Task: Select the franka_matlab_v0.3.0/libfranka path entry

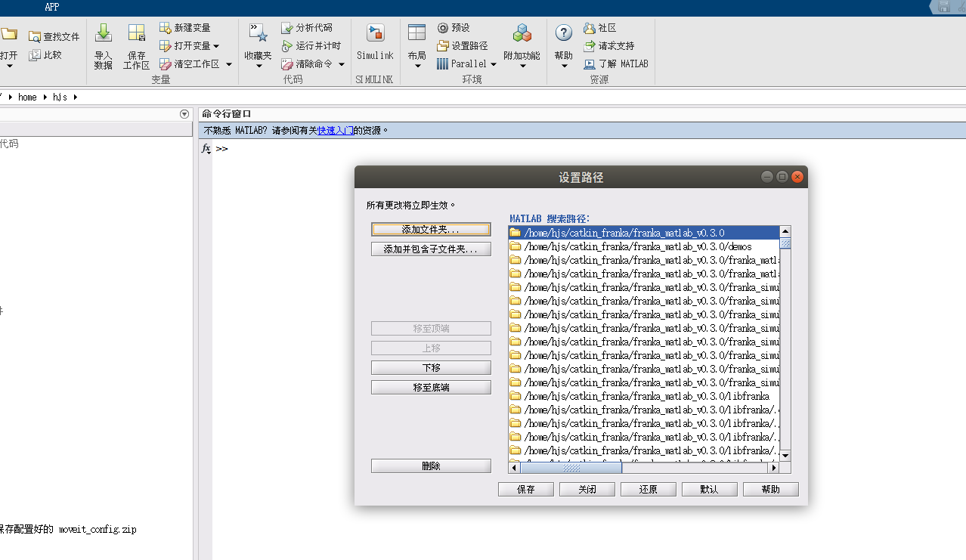Action: [644, 396]
